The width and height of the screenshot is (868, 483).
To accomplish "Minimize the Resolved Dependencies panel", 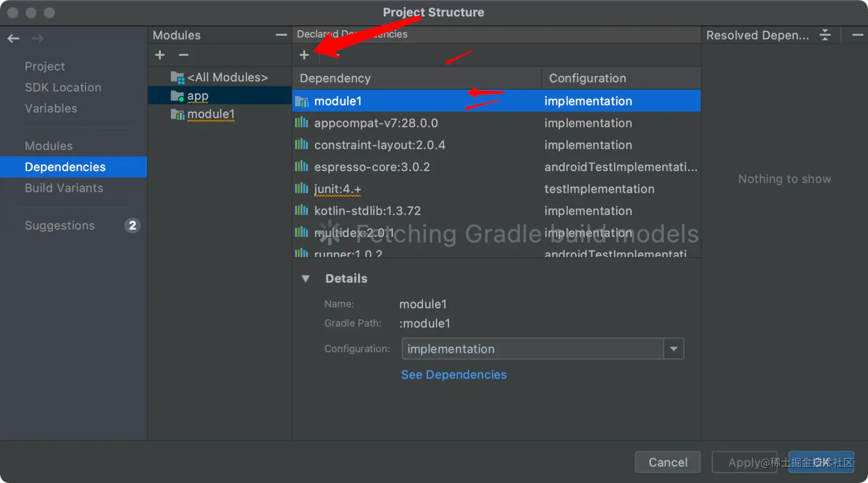I will point(858,35).
